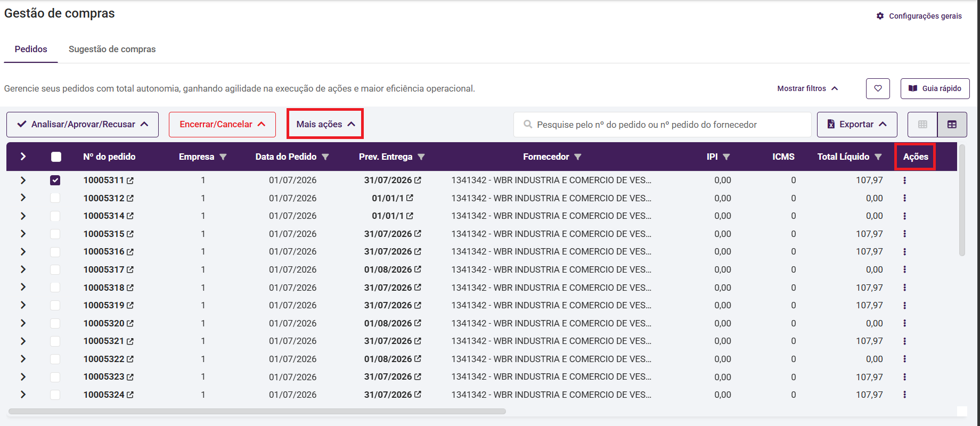
Task: Filter the Fornecedor column
Action: tap(578, 157)
